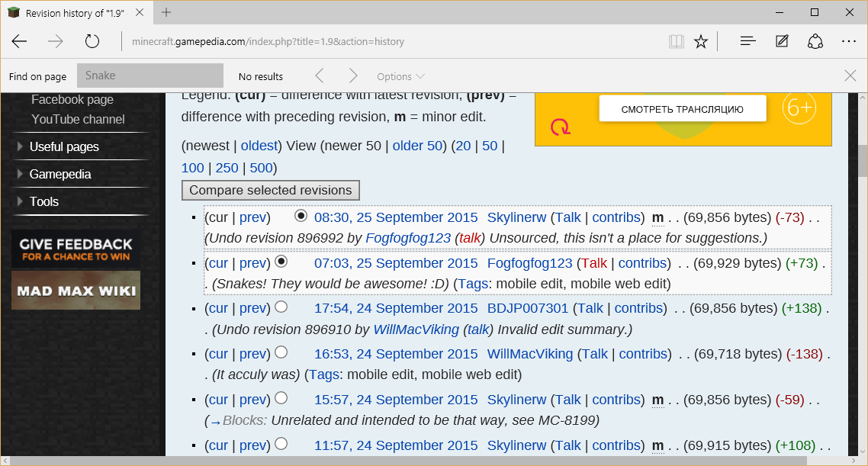Go to oldest revisions

pyautogui.click(x=259, y=146)
